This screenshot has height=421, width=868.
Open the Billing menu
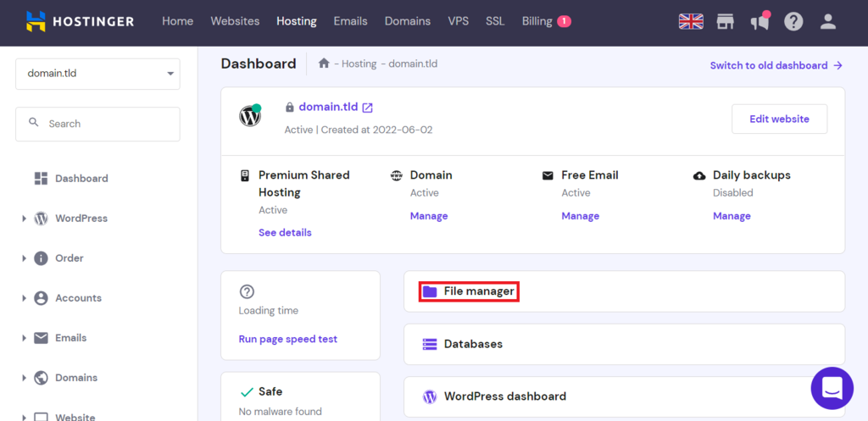coord(537,21)
